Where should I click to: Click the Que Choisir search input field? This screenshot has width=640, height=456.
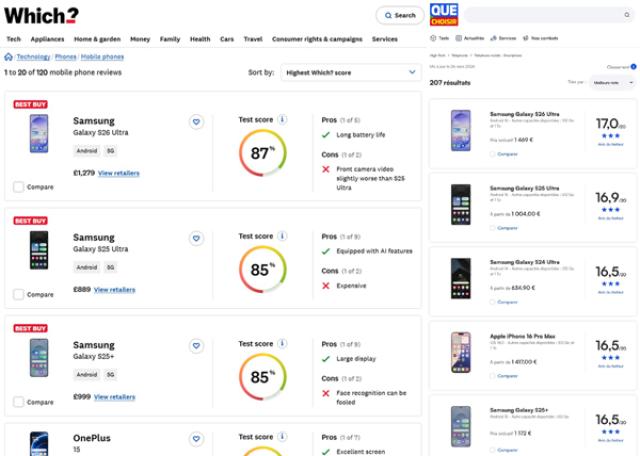540,15
